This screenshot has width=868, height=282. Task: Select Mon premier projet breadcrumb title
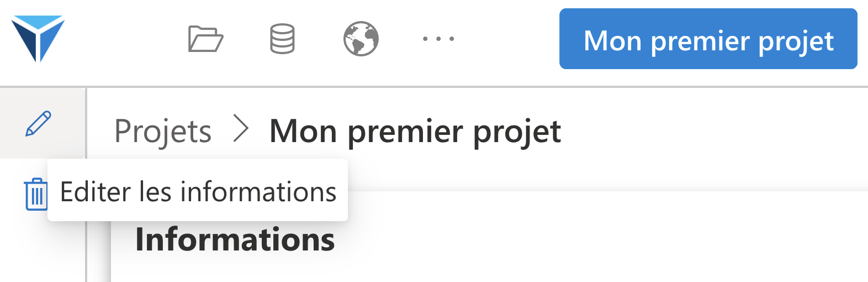[x=415, y=132]
